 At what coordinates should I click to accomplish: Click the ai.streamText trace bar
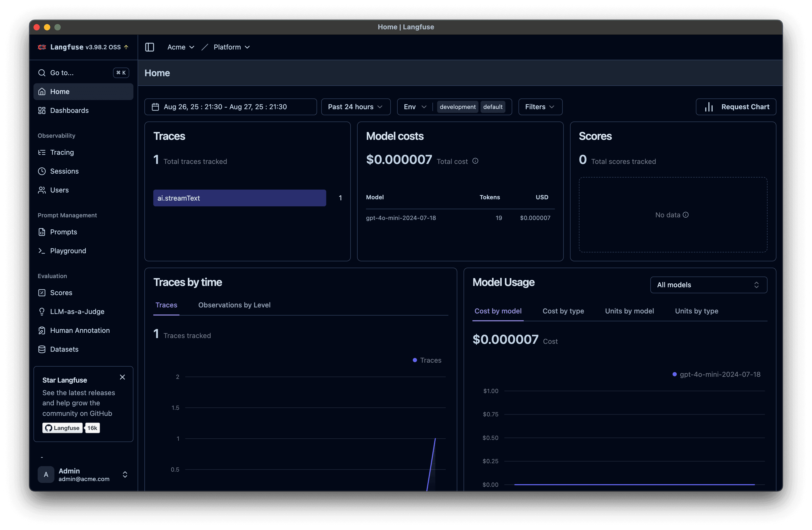pyautogui.click(x=240, y=198)
